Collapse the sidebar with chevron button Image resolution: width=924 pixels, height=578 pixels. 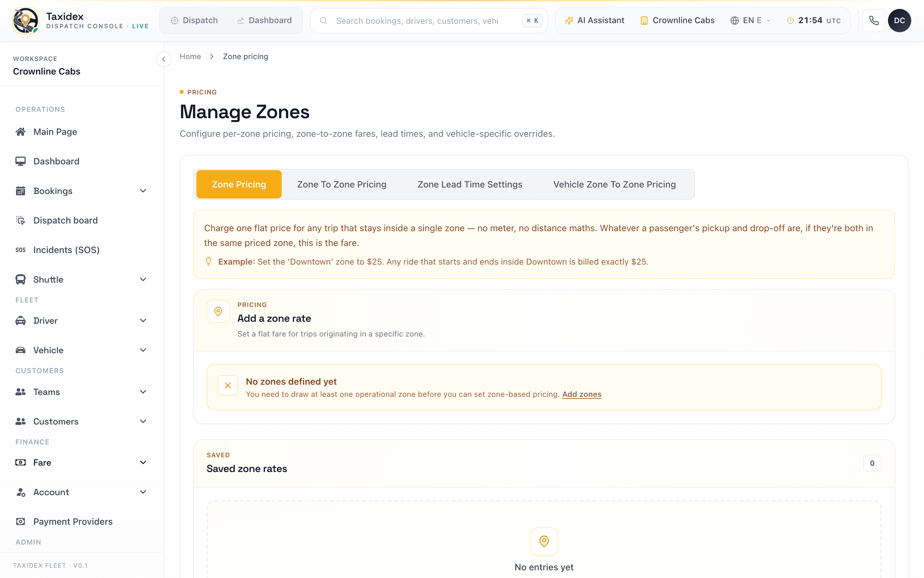point(164,59)
